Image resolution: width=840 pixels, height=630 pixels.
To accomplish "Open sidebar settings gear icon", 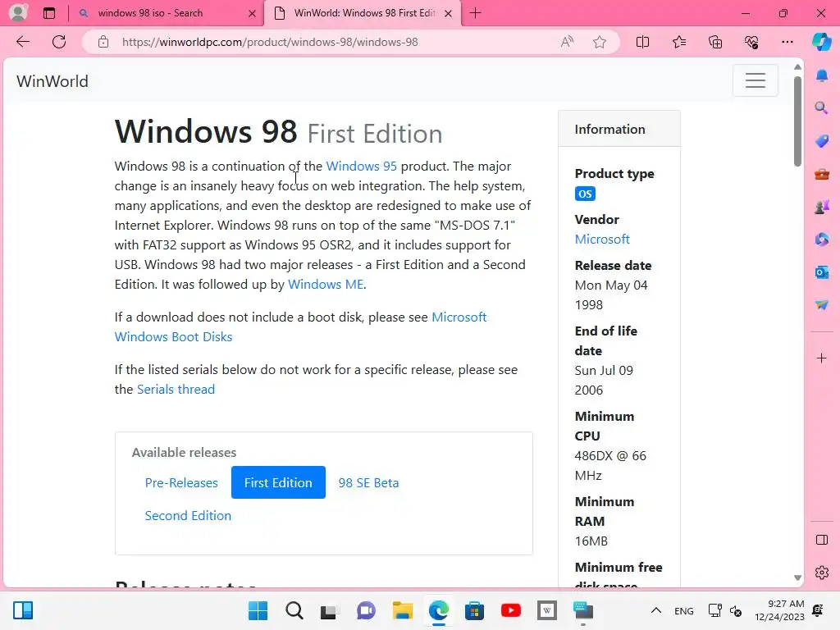I will click(822, 573).
